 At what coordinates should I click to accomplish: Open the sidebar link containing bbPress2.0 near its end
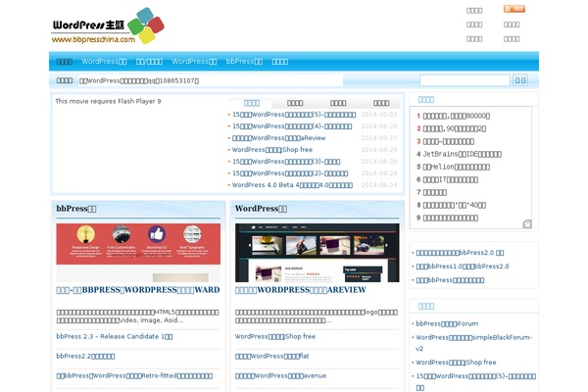(x=460, y=253)
